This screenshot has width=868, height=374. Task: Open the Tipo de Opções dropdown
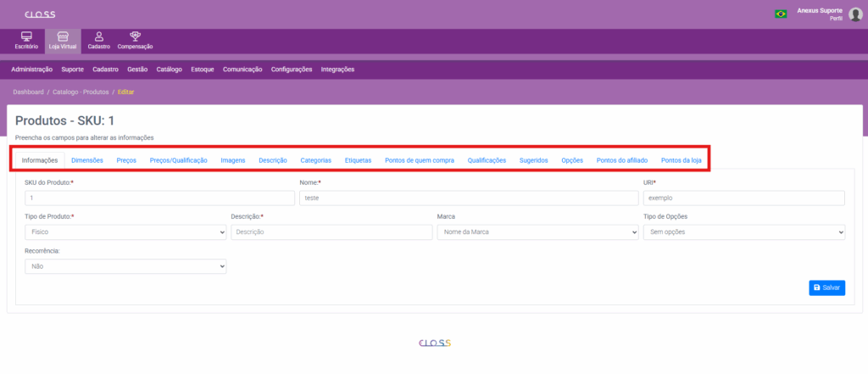[743, 232]
